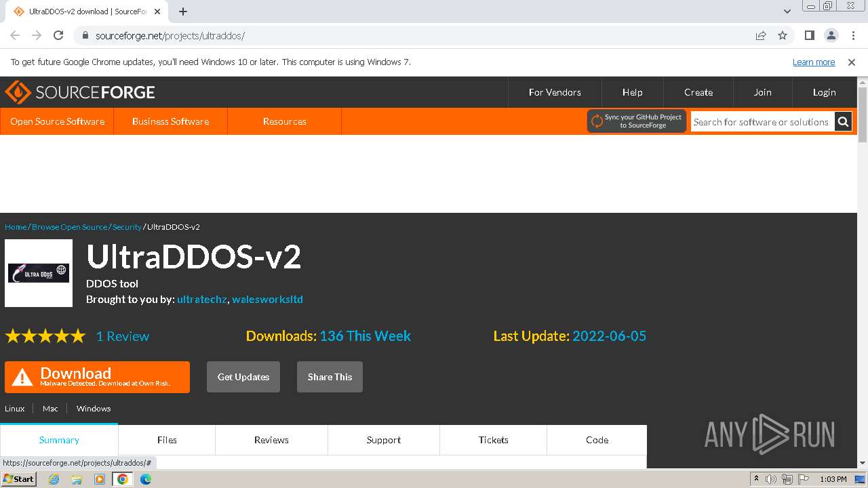The height and width of the screenshot is (488, 868).
Task: Open the Learn more link
Action: point(814,62)
